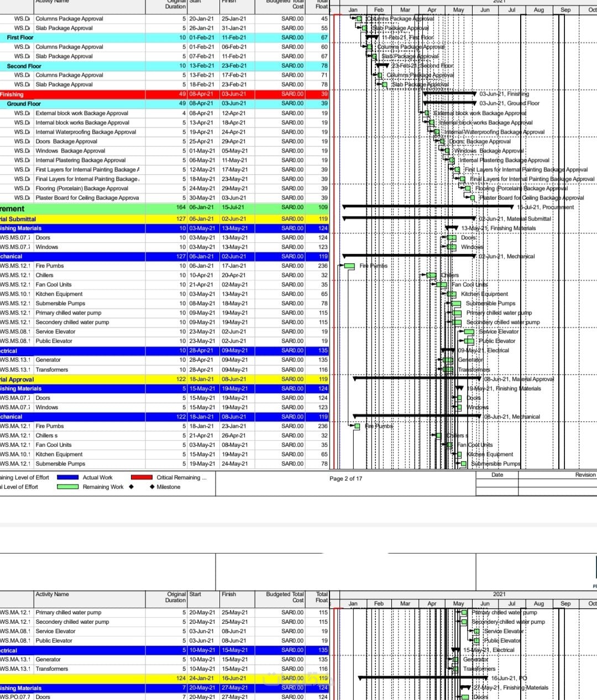
Task: Click the '31-Jan-21' finish date cell
Action: coord(234,28)
